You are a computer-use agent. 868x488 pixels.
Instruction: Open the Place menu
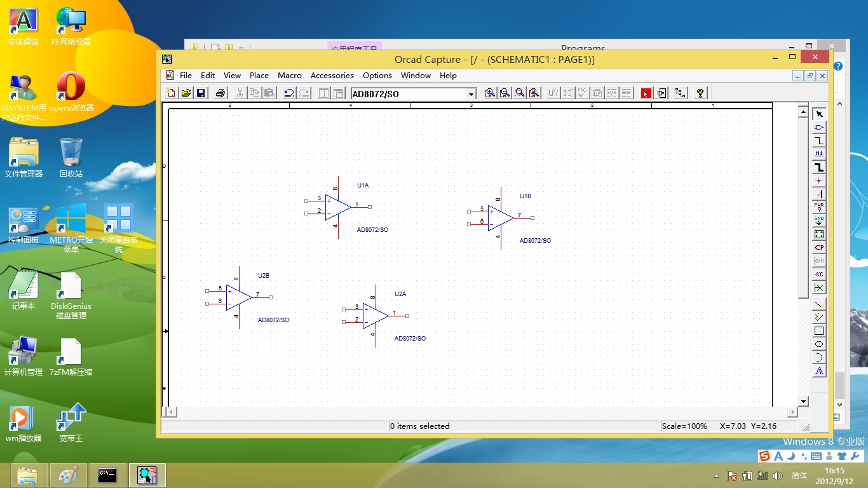[259, 75]
